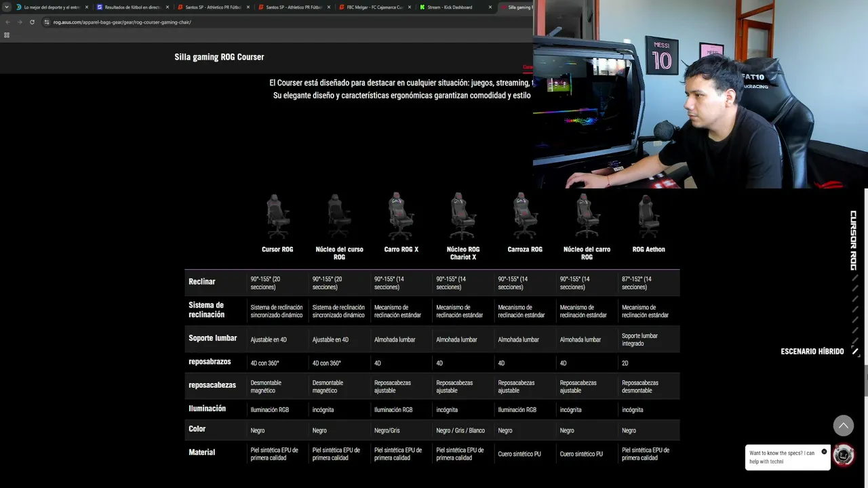This screenshot has height=488, width=868.
Task: Open the 'Want to know the specs?' chat bubble
Action: [x=787, y=457]
